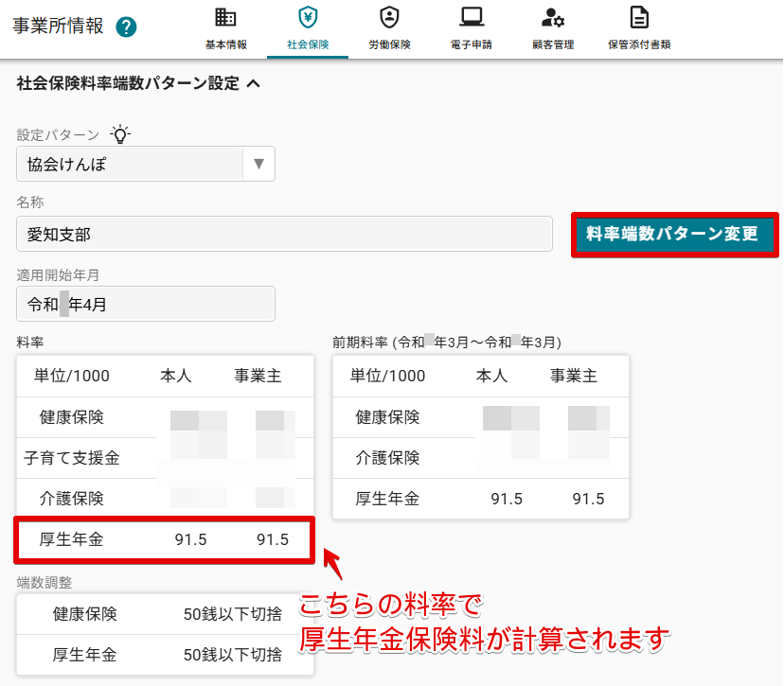Click the 本人 column header in 前期料率 table
Image resolution: width=784 pixels, height=686 pixels.
(491, 376)
